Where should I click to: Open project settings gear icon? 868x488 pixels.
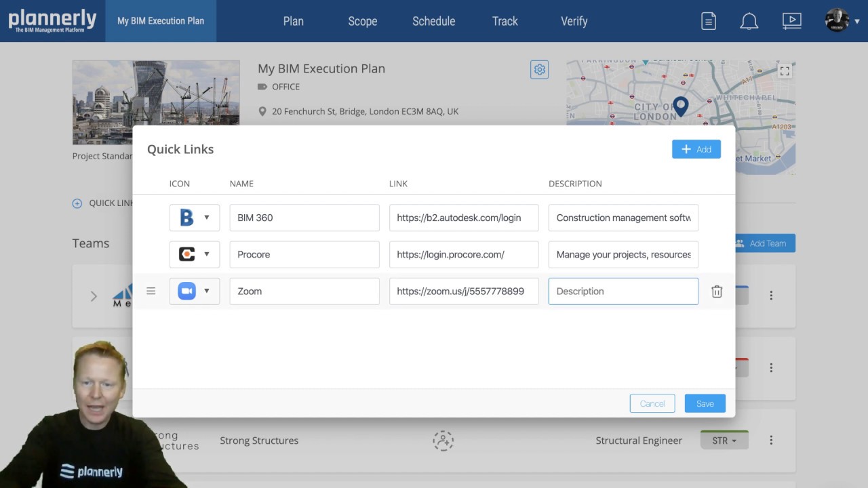pyautogui.click(x=539, y=69)
